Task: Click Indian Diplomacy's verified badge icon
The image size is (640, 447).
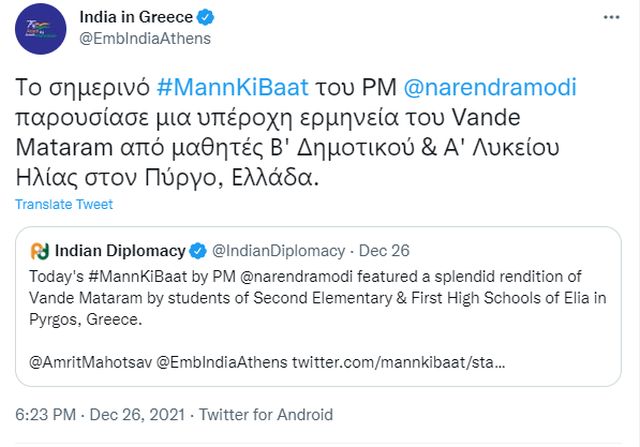Action: tap(199, 250)
